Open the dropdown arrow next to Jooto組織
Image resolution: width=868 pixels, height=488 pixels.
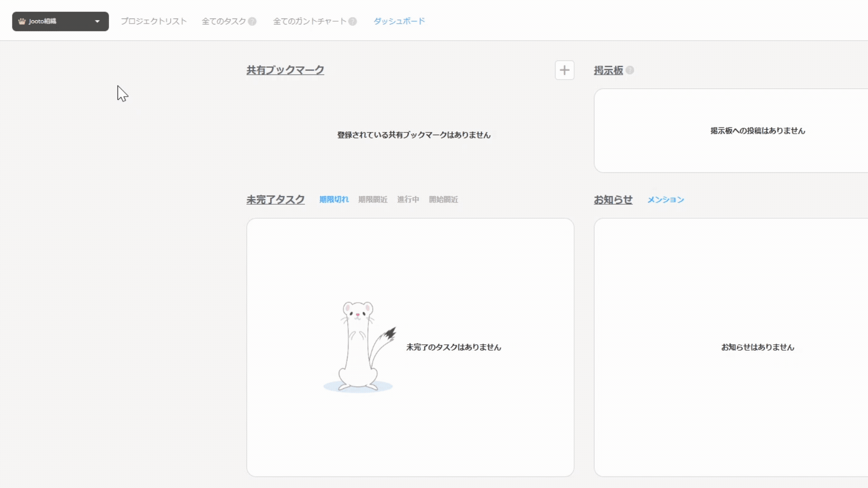click(x=97, y=21)
